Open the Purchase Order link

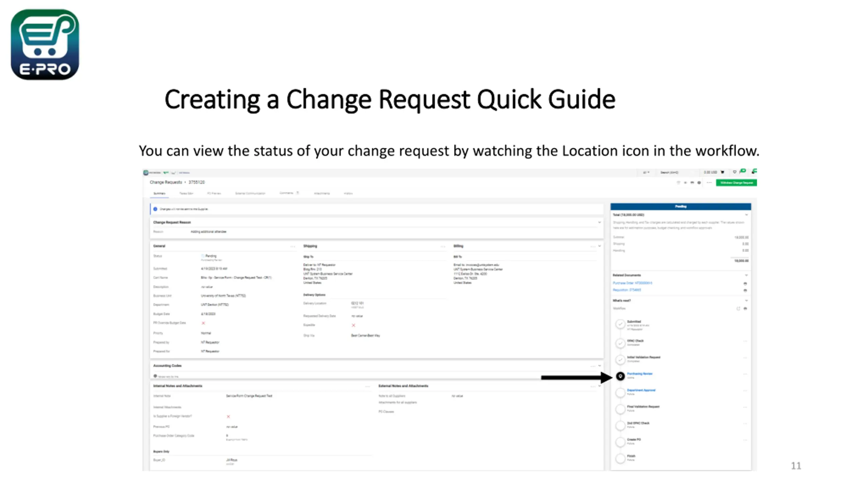[632, 283]
